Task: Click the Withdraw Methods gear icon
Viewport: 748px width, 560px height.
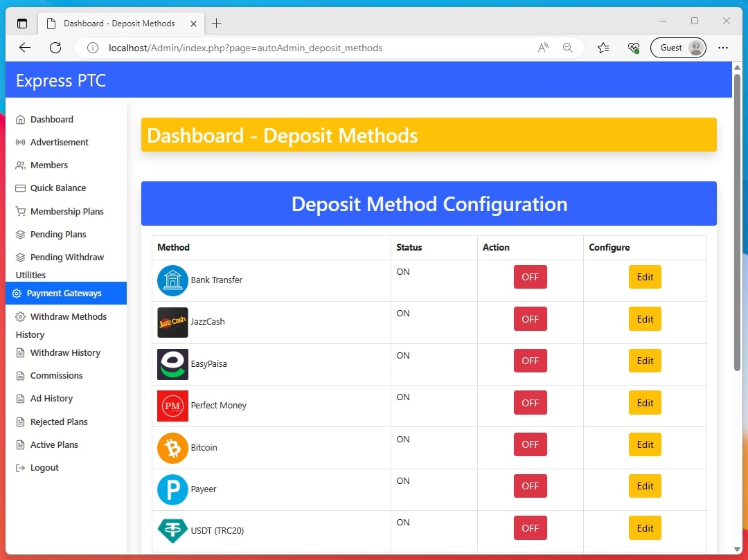Action: coord(20,316)
